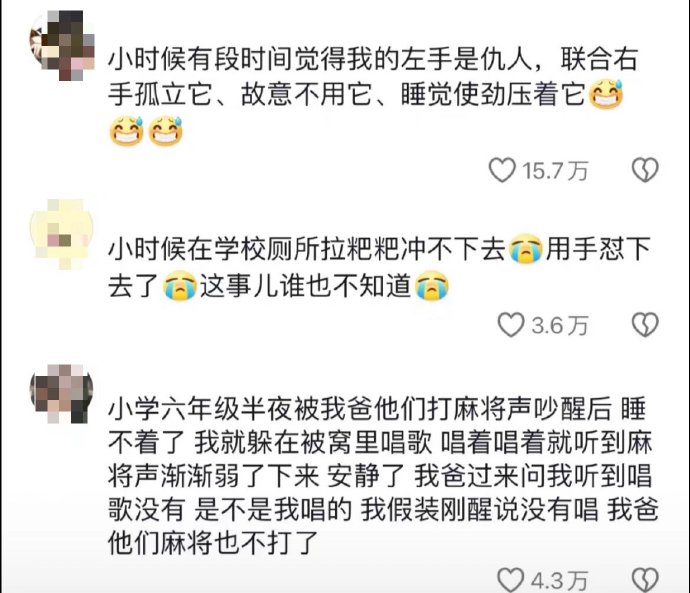Image resolution: width=690 pixels, height=593 pixels.
Task: Like the school toilet comment via heart icon
Action: (x=511, y=325)
